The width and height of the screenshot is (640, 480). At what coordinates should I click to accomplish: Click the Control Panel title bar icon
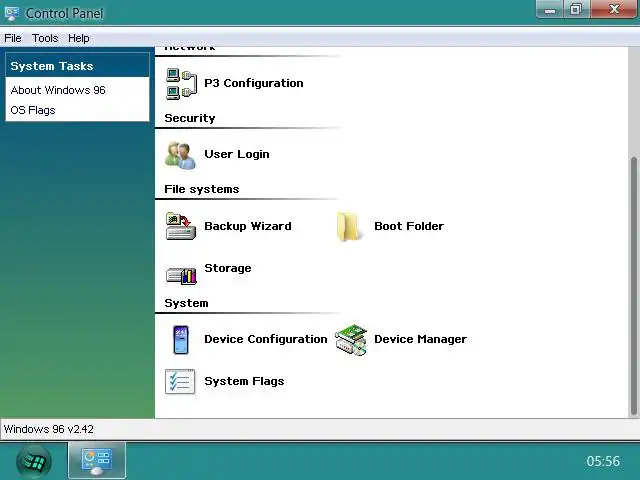[12, 13]
